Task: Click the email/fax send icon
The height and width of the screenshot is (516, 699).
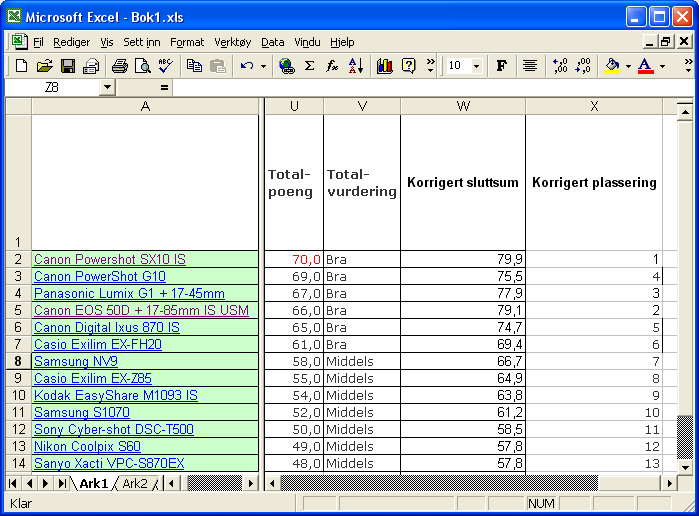Action: 91,66
